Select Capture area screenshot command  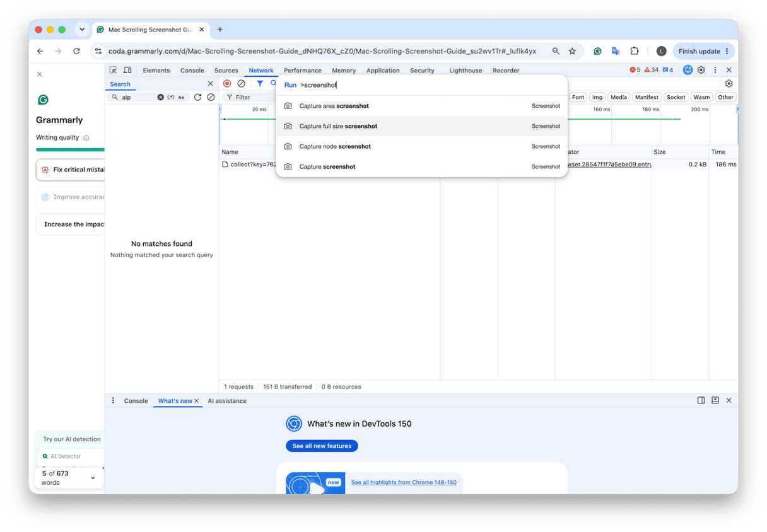tap(421, 106)
